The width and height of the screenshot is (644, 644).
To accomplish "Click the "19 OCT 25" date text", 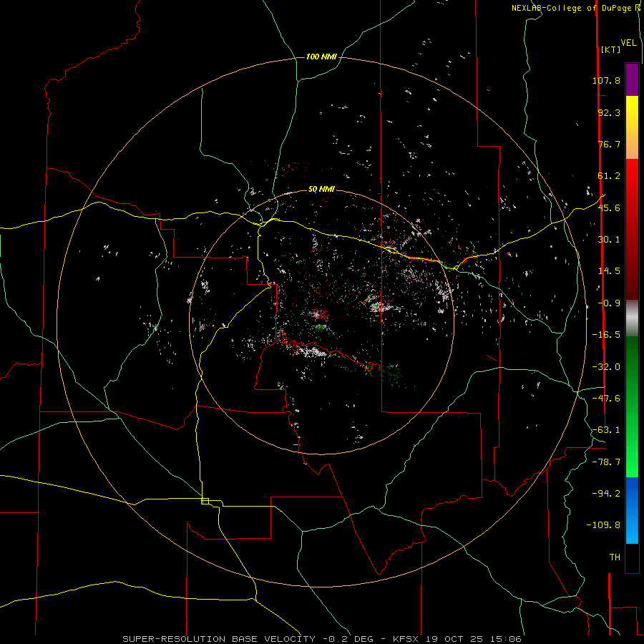I will tap(454, 639).
